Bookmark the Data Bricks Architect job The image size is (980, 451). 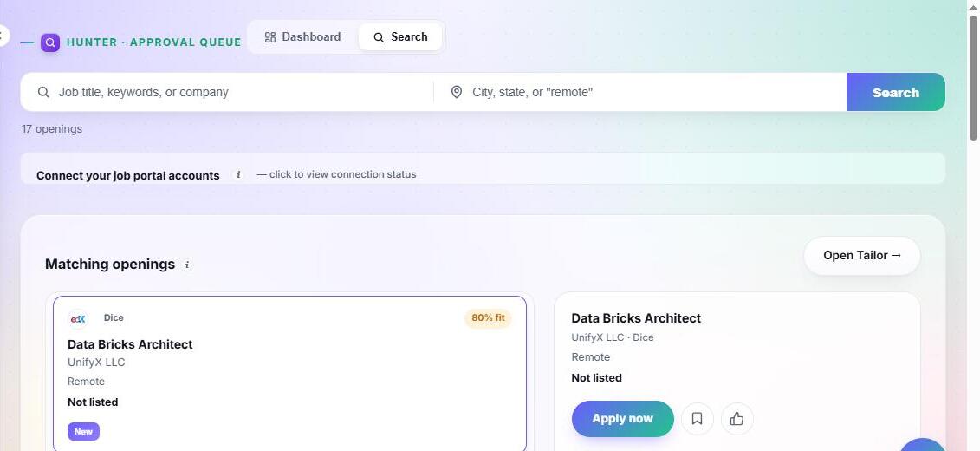pyautogui.click(x=698, y=418)
